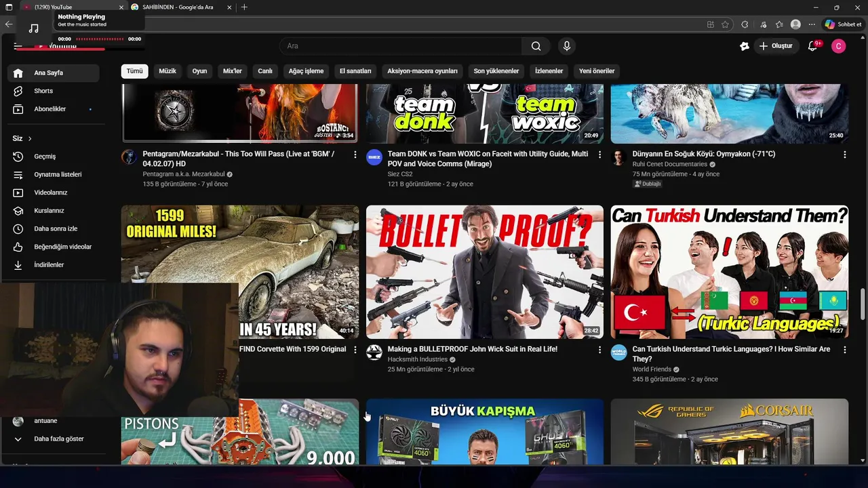Select the Canlı filter chip
This screenshot has width=868, height=488.
coord(265,71)
